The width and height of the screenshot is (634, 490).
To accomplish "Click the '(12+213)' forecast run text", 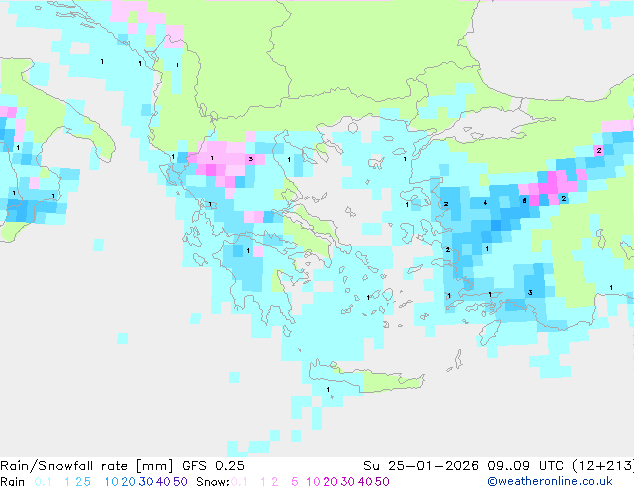I will click(603, 466).
